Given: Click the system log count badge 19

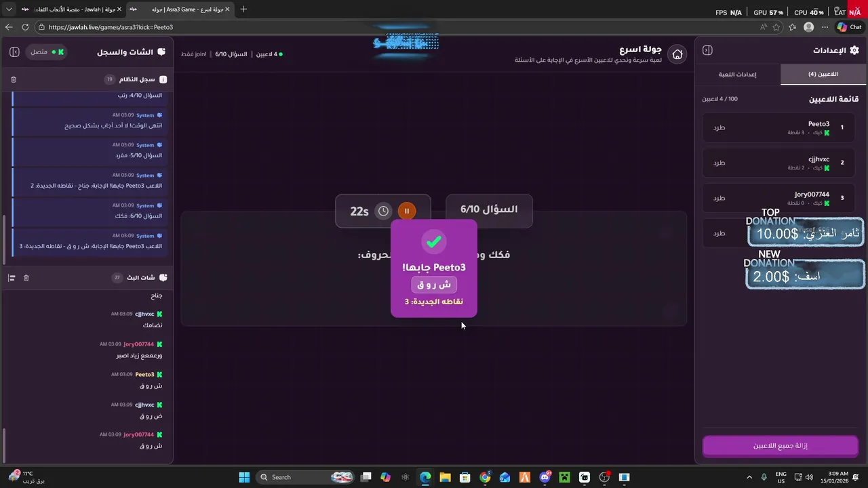Looking at the screenshot, I should click(110, 79).
